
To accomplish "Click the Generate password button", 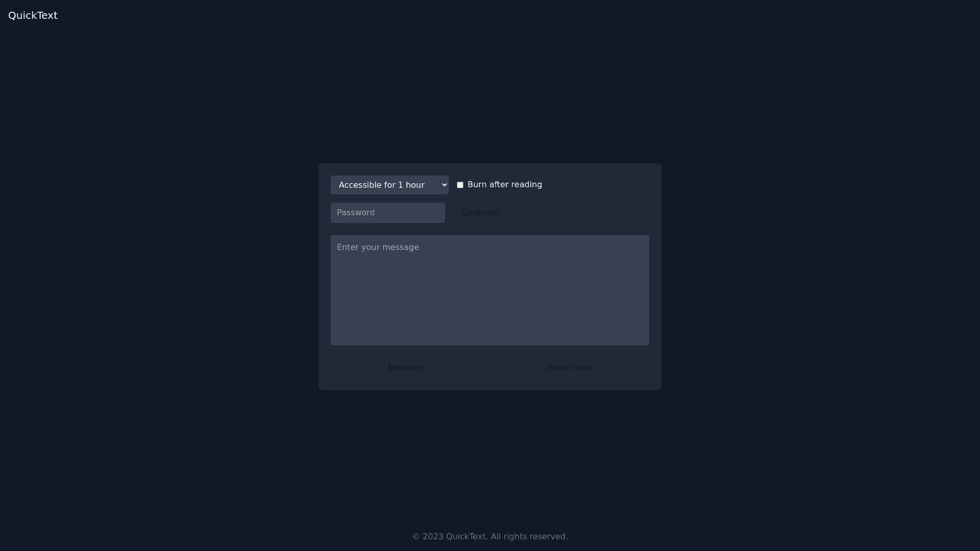I will (480, 213).
